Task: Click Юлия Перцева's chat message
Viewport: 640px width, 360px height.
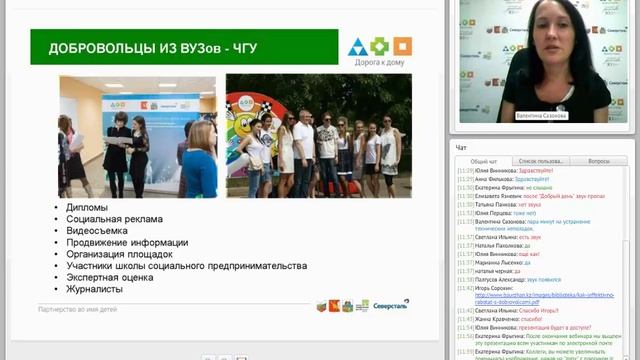Action: (x=496, y=213)
